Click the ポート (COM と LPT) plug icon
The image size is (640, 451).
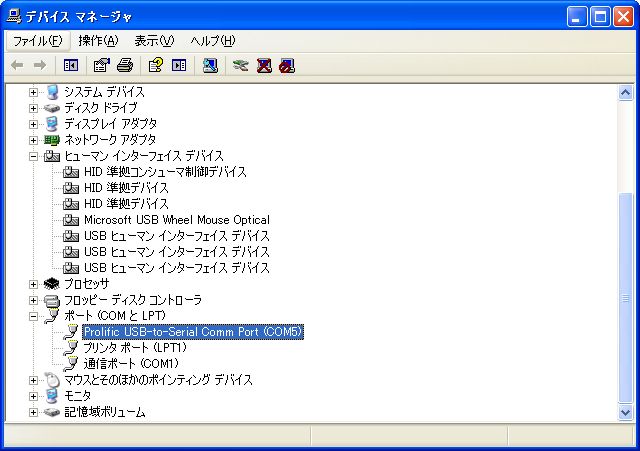click(x=52, y=316)
